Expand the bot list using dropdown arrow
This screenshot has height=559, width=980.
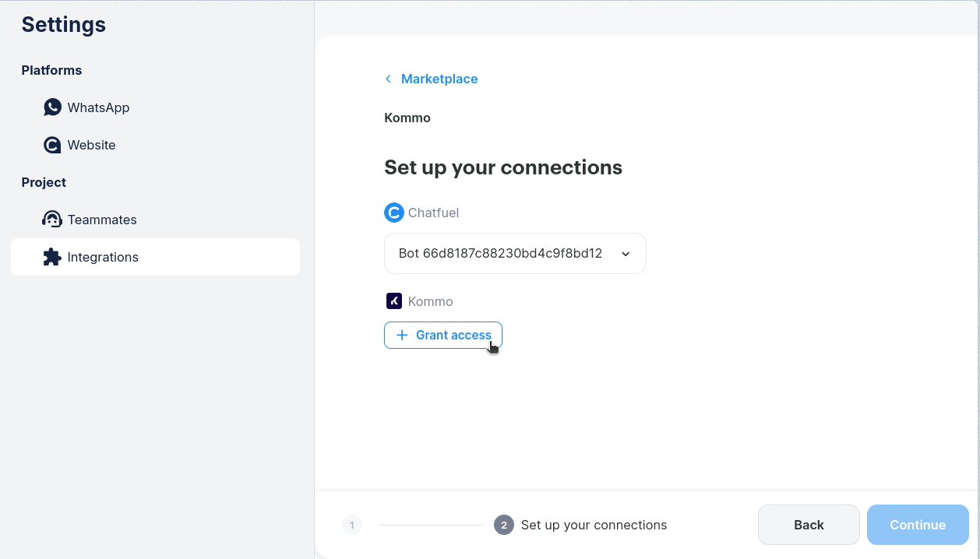pyautogui.click(x=626, y=254)
